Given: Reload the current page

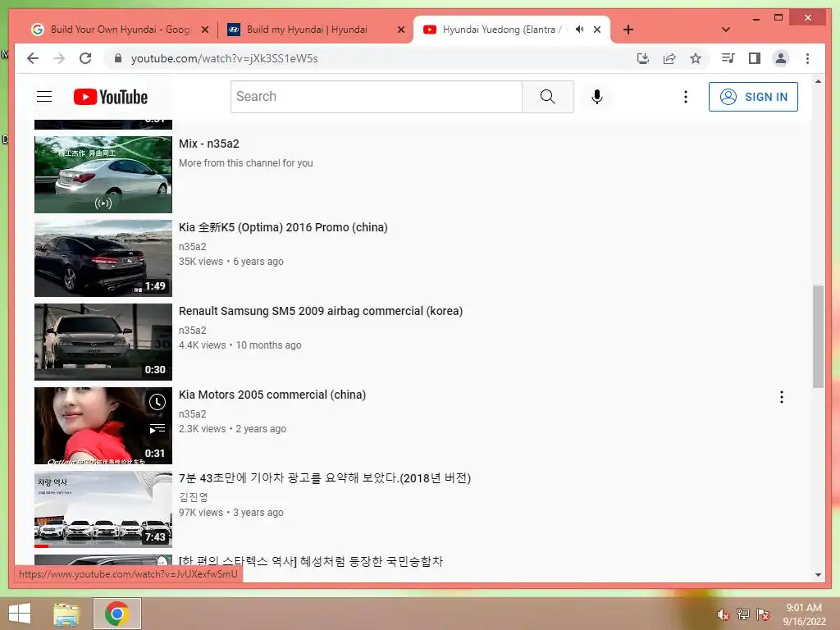Looking at the screenshot, I should (x=85, y=58).
